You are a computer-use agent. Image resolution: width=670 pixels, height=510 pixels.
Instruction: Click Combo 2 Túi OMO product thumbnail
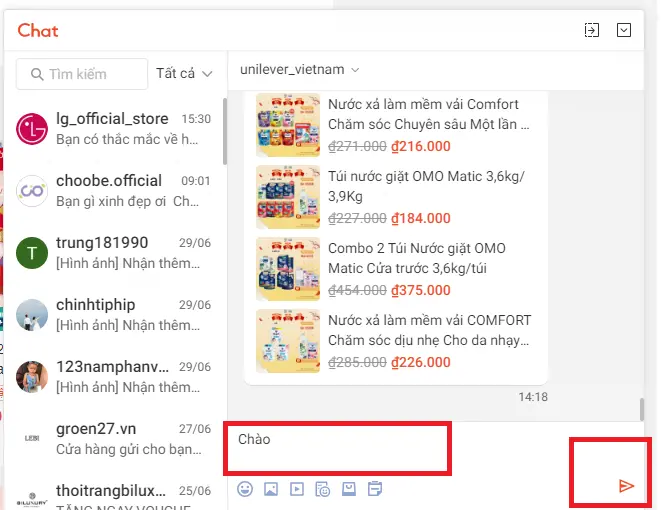point(288,269)
